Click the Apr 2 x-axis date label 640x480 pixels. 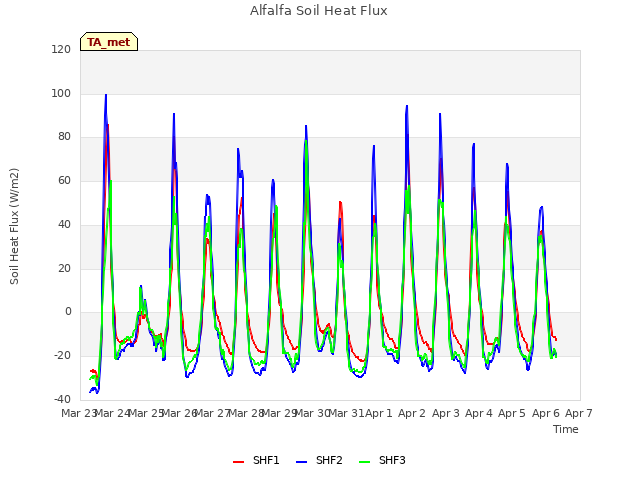pyautogui.click(x=412, y=413)
